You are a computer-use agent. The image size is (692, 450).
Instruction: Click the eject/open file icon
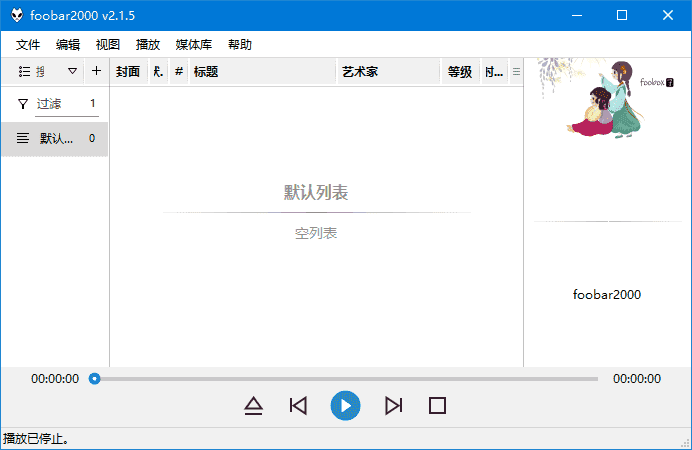(253, 405)
